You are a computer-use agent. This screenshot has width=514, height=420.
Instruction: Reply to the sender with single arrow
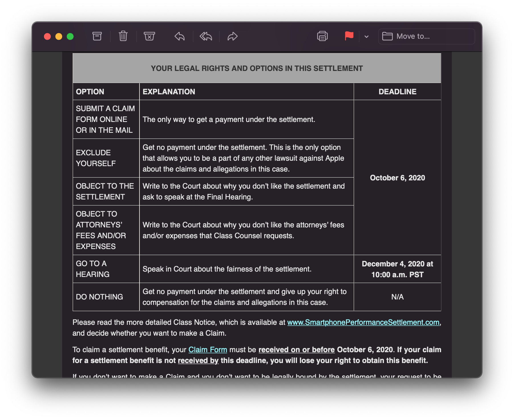pyautogui.click(x=180, y=36)
